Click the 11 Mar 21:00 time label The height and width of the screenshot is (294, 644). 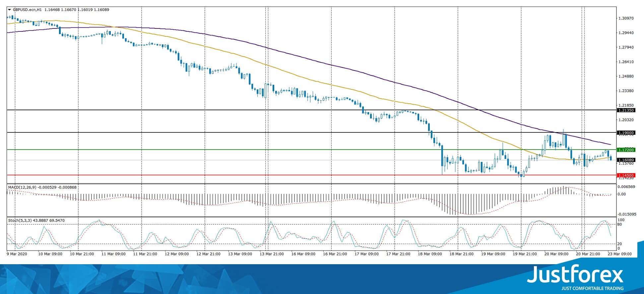pos(145,254)
